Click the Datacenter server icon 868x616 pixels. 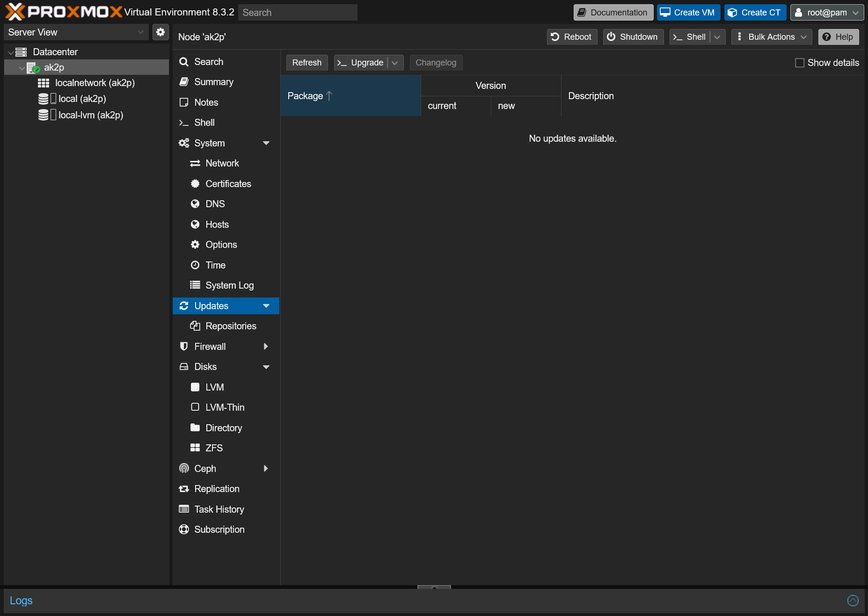[x=21, y=52]
